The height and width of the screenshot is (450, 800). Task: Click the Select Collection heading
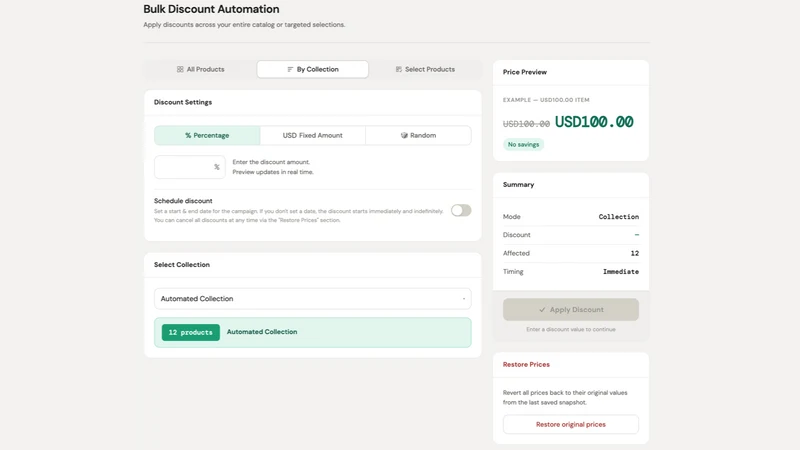pyautogui.click(x=182, y=264)
